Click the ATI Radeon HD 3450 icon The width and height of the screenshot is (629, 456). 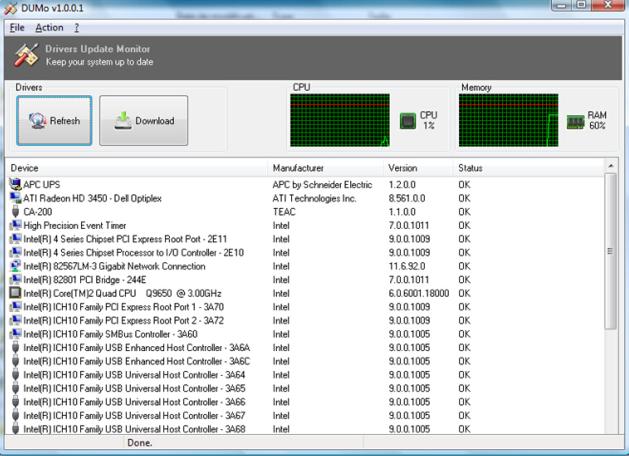(15, 198)
